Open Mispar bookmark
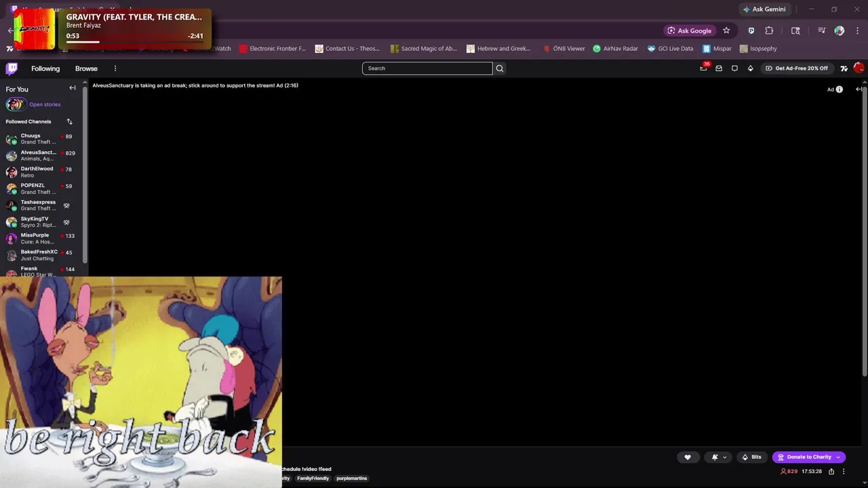This screenshot has width=868, height=488. [717, 49]
